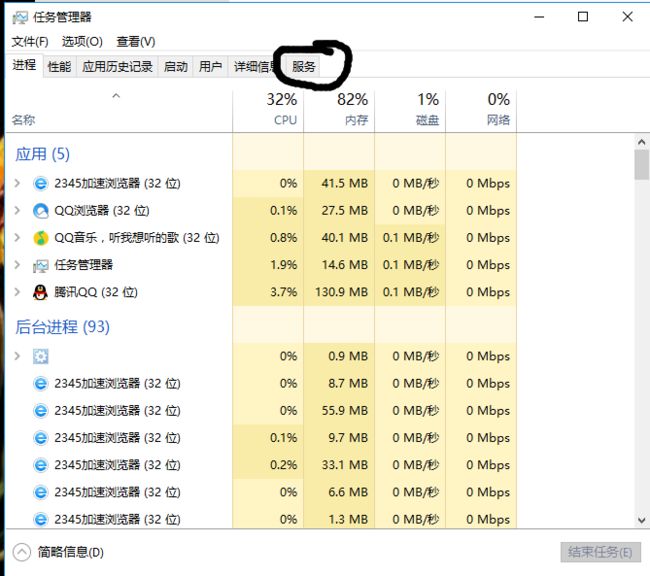
Task: Select the QQ浏览器 (32 位) row text
Action: (102, 211)
